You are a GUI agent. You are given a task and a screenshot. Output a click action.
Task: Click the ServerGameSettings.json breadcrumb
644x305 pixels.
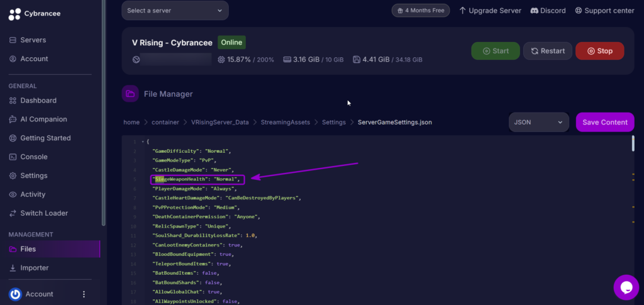pyautogui.click(x=395, y=123)
